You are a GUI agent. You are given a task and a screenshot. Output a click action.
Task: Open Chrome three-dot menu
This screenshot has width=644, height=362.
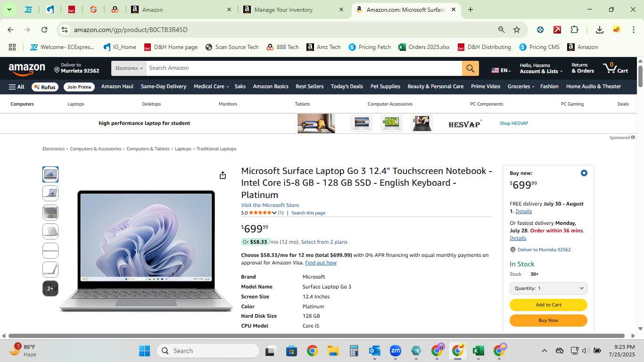[634, 30]
